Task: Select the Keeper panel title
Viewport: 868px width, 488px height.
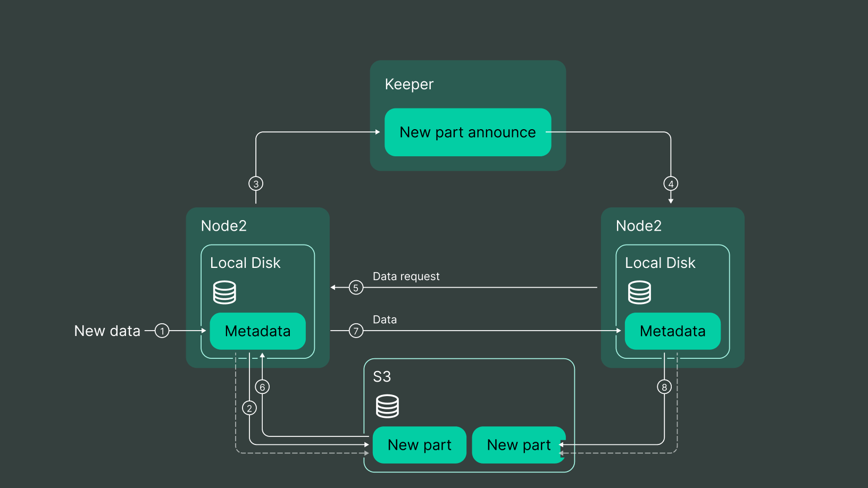Action: tap(409, 84)
